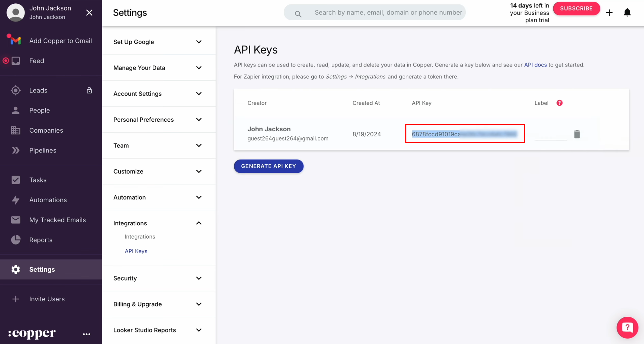644x344 pixels.
Task: Go to the Feed page
Action: click(36, 61)
